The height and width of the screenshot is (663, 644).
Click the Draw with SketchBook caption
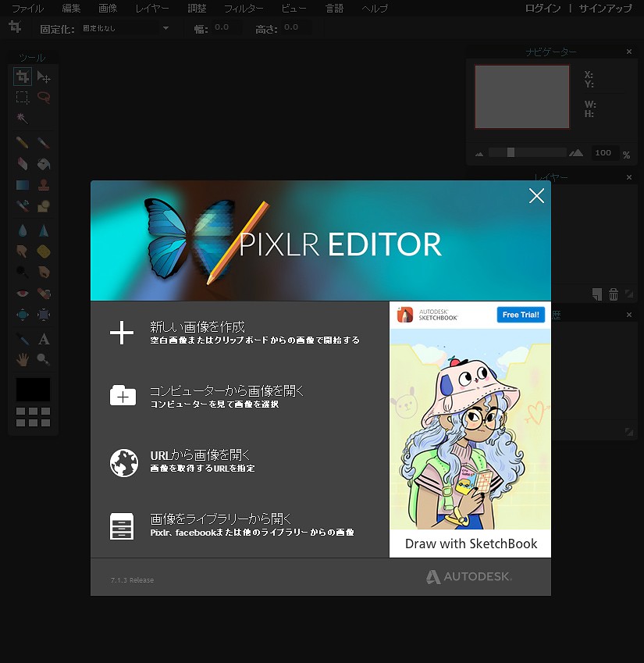(471, 544)
